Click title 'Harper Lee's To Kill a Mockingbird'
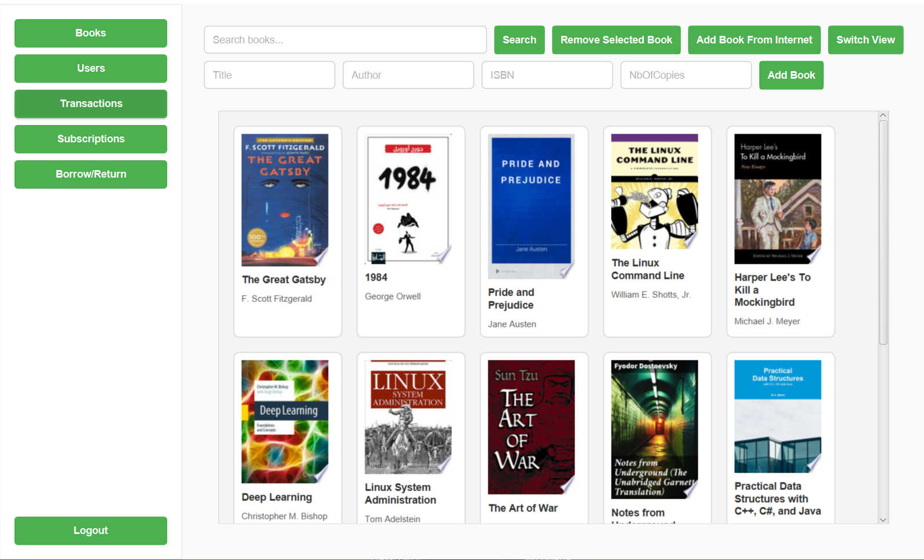The height and width of the screenshot is (560, 924). 772,290
